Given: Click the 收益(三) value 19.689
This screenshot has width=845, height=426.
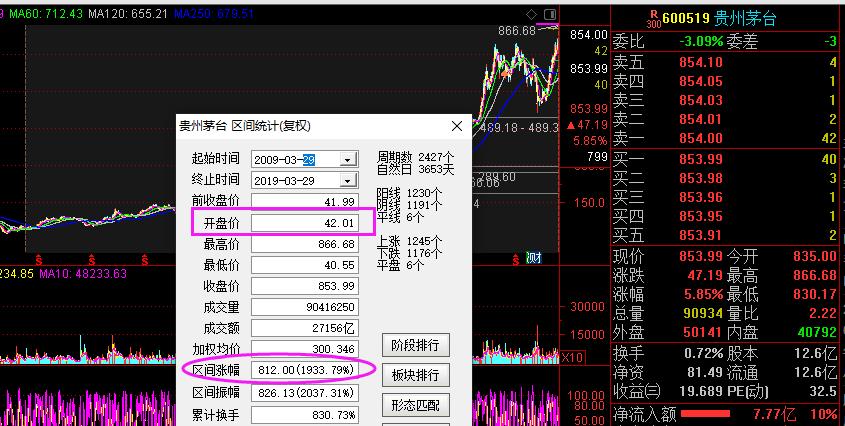Looking at the screenshot, I should [699, 391].
